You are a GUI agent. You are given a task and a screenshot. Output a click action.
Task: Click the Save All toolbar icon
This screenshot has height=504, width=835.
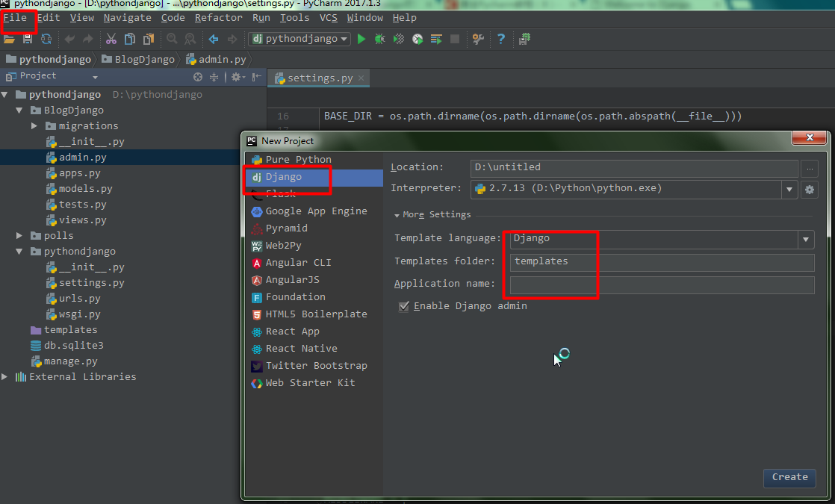point(27,39)
